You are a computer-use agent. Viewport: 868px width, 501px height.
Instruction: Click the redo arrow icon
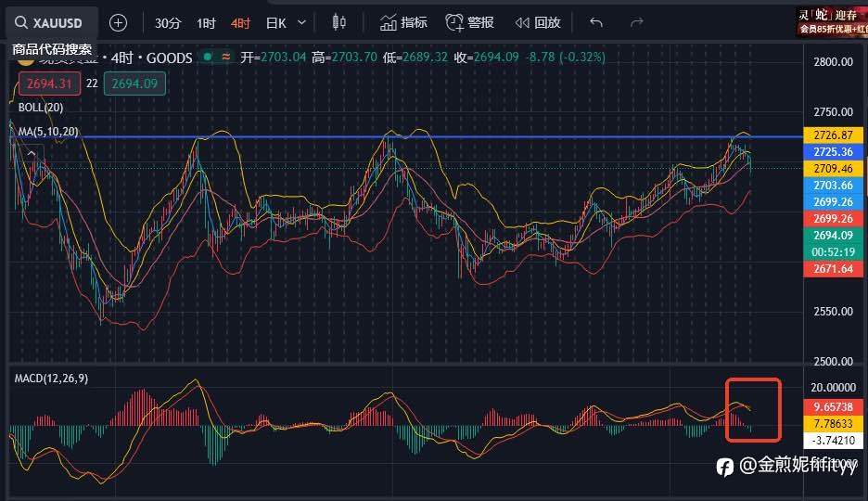point(636,22)
